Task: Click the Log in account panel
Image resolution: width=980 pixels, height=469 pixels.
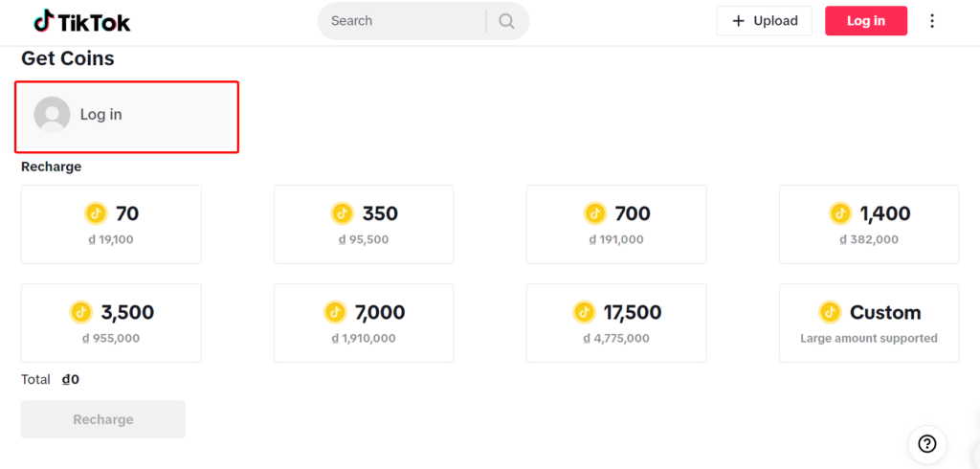Action: point(126,117)
